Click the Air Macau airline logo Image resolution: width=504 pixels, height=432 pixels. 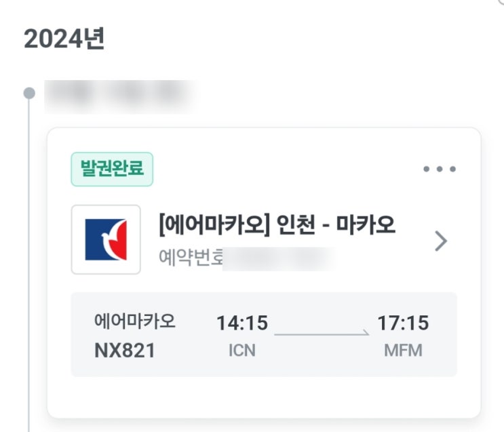coord(106,239)
